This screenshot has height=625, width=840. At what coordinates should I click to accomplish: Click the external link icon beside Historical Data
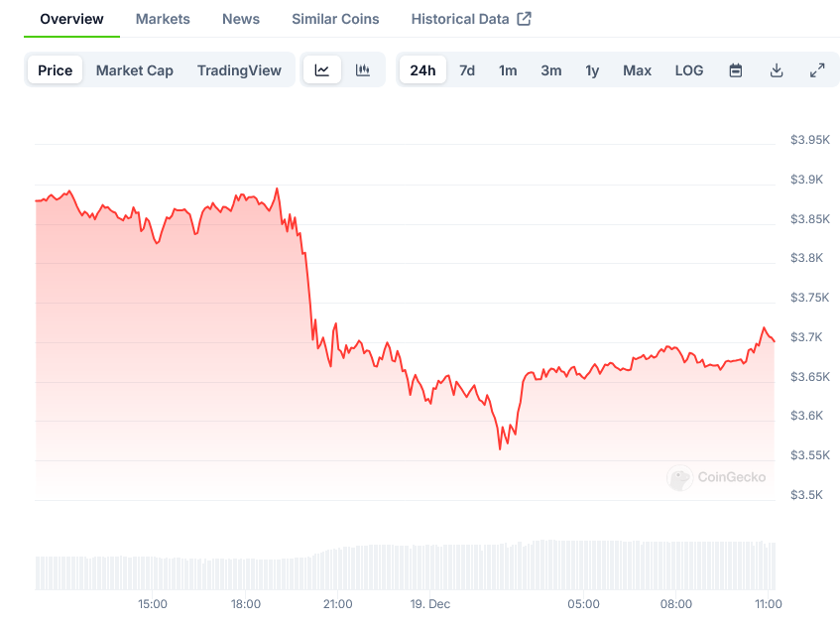[525, 19]
